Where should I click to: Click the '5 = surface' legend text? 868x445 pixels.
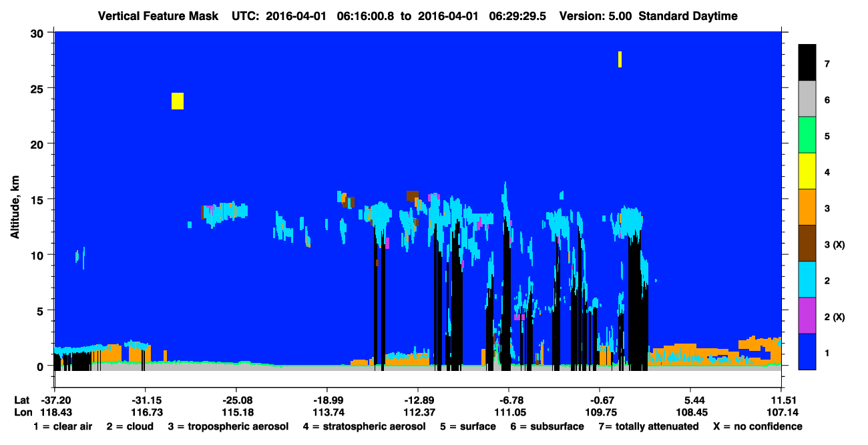pos(468,426)
